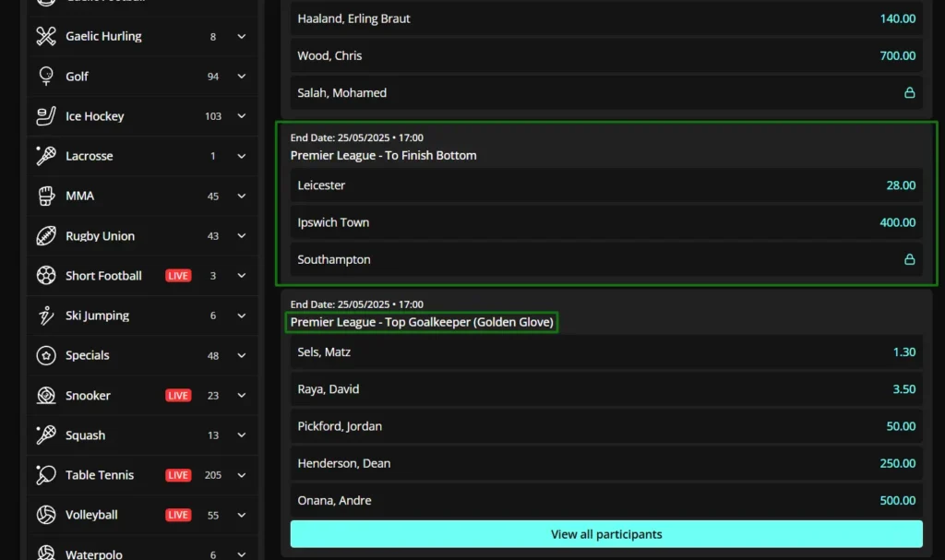Click the Volleyball icon
This screenshot has height=560, width=945.
pyautogui.click(x=46, y=515)
